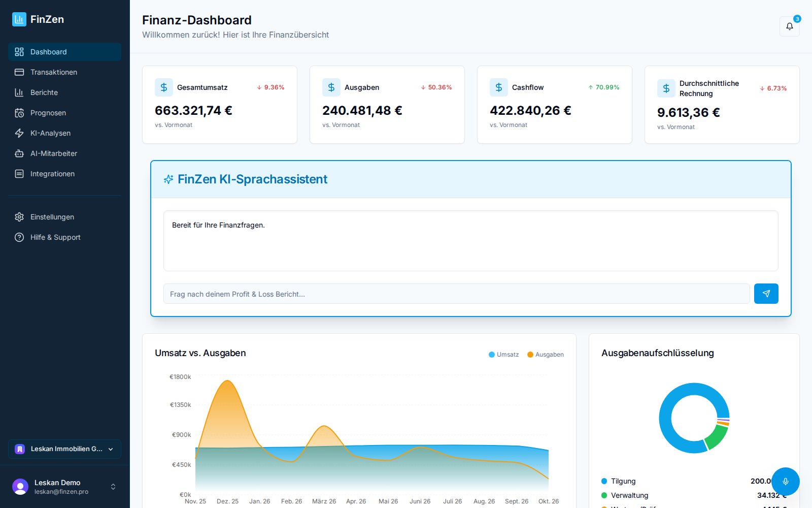This screenshot has width=812, height=508.
Task: Click the Integrationen icon
Action: click(19, 174)
